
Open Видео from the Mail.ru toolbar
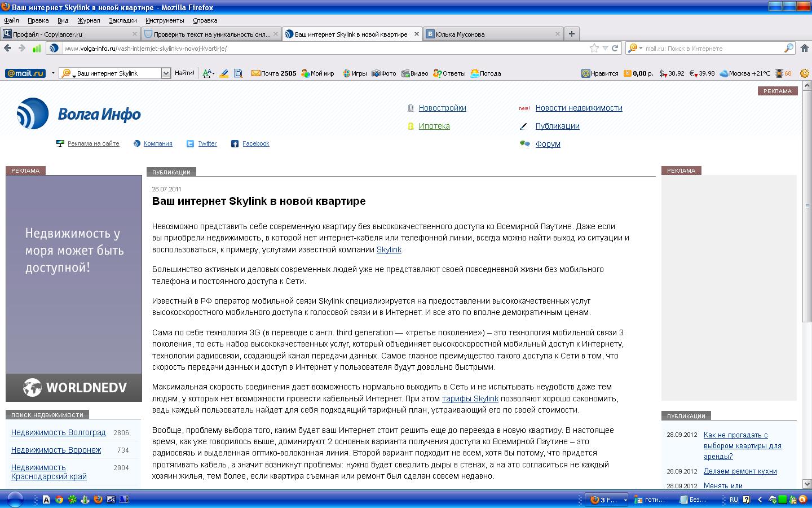[414, 73]
